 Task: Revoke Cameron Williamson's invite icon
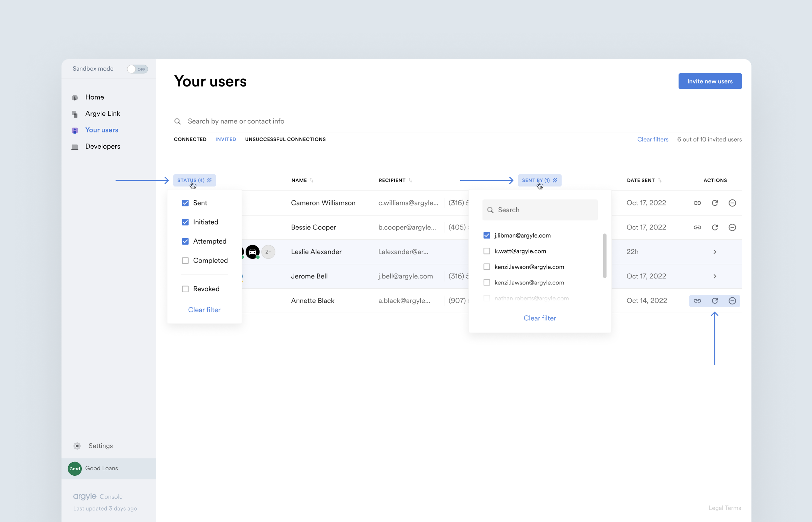click(x=732, y=203)
